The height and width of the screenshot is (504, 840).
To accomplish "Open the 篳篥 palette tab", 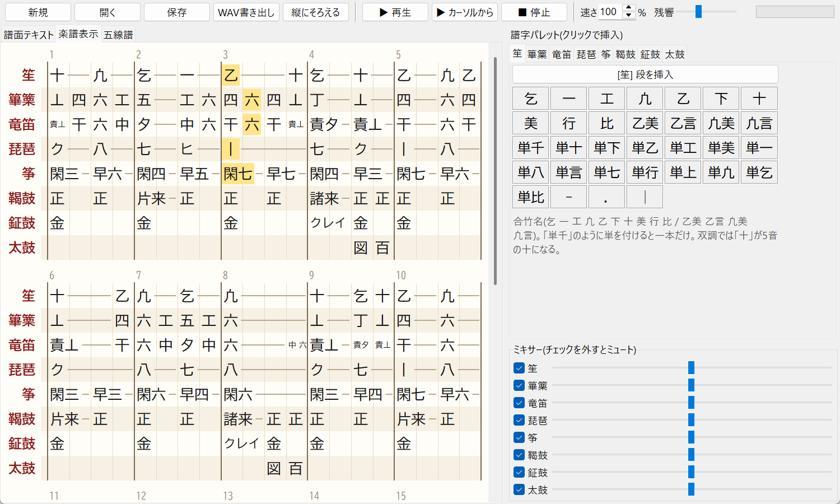I will click(537, 54).
